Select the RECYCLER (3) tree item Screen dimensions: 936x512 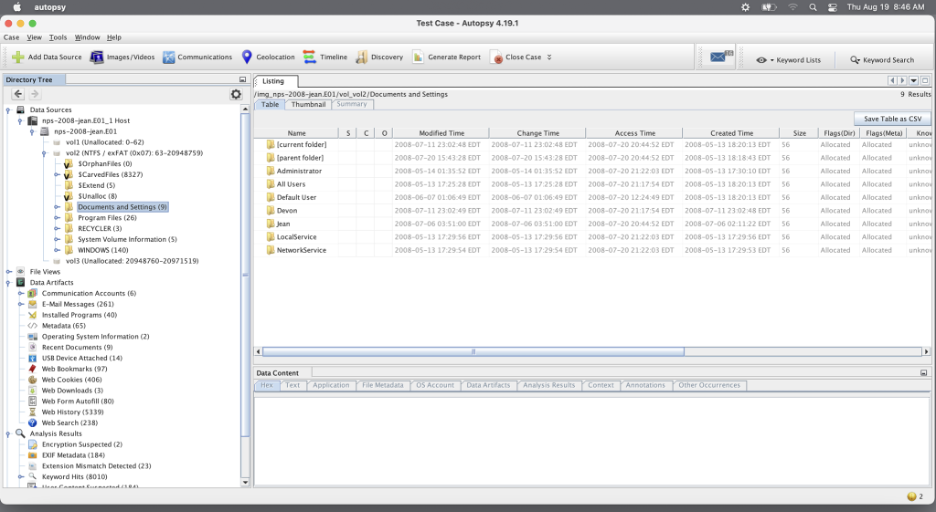coord(100,229)
